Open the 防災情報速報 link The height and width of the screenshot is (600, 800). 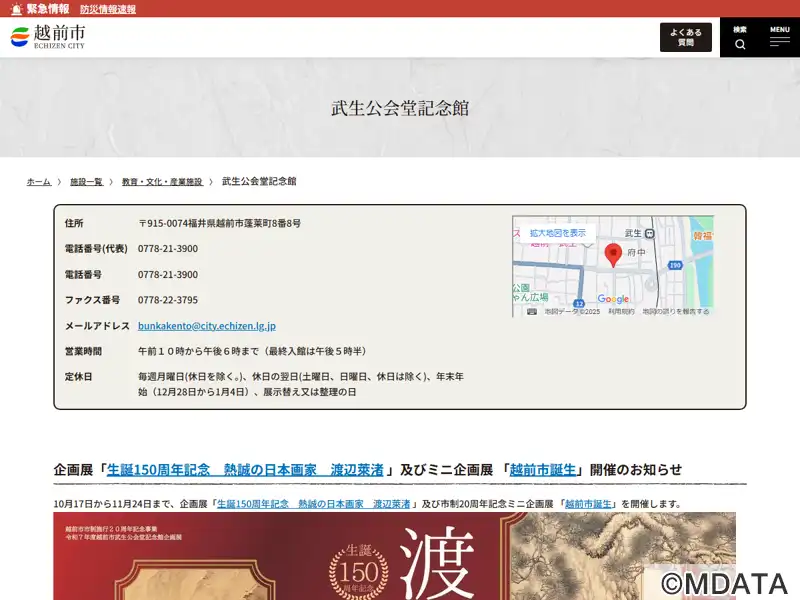108,9
